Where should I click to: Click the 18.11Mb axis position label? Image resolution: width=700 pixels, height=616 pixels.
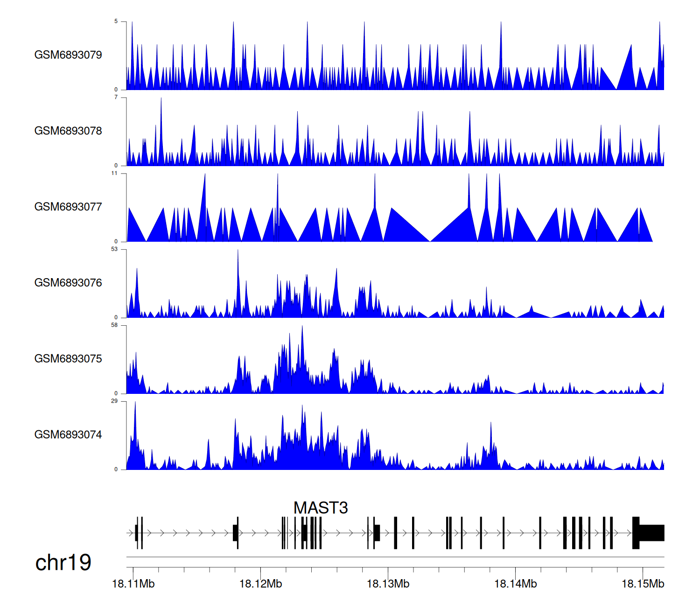coord(133,584)
